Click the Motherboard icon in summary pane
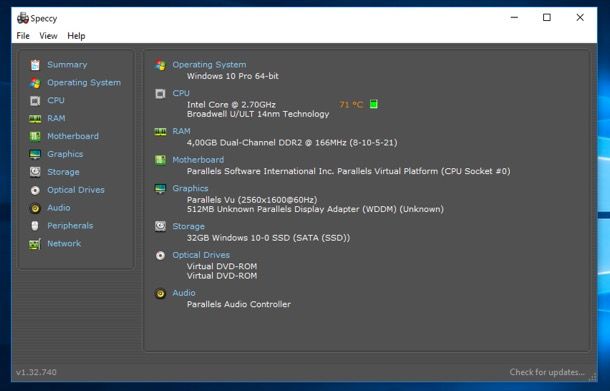The width and height of the screenshot is (610, 391). pos(160,160)
